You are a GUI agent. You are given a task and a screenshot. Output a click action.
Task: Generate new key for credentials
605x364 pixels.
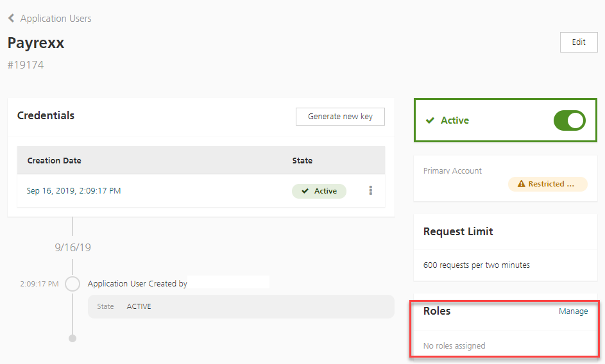click(x=340, y=117)
